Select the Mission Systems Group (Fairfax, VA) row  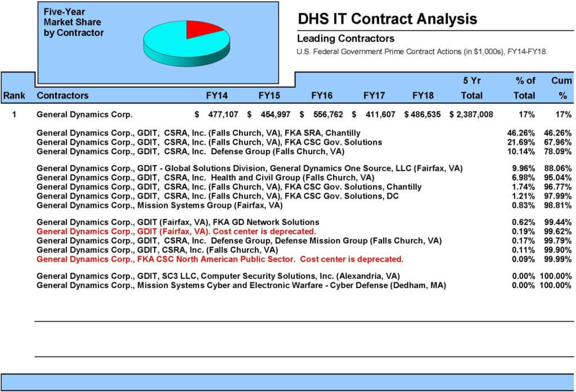pos(159,205)
